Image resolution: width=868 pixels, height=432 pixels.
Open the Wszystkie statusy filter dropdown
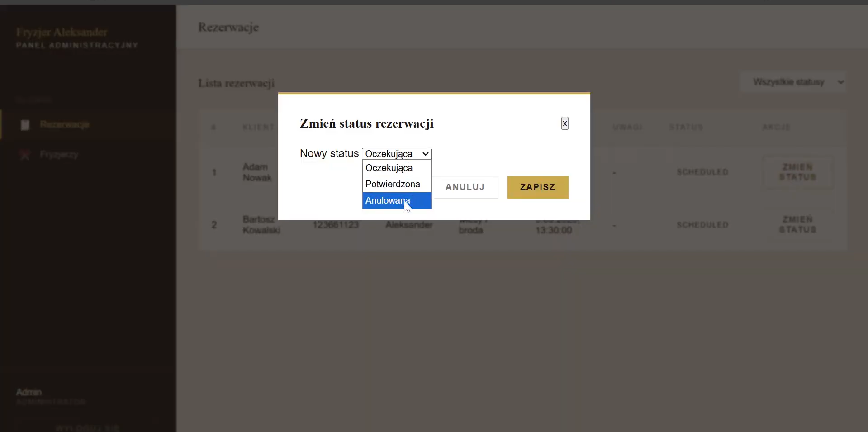click(793, 82)
